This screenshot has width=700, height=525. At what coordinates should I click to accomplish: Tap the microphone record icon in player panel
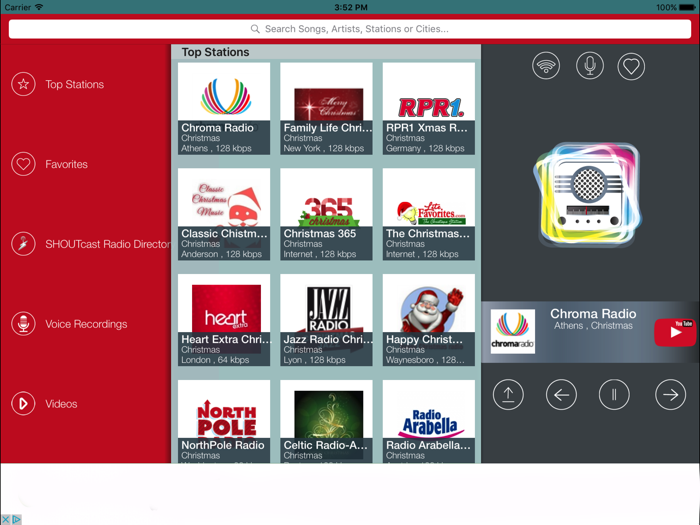589,66
